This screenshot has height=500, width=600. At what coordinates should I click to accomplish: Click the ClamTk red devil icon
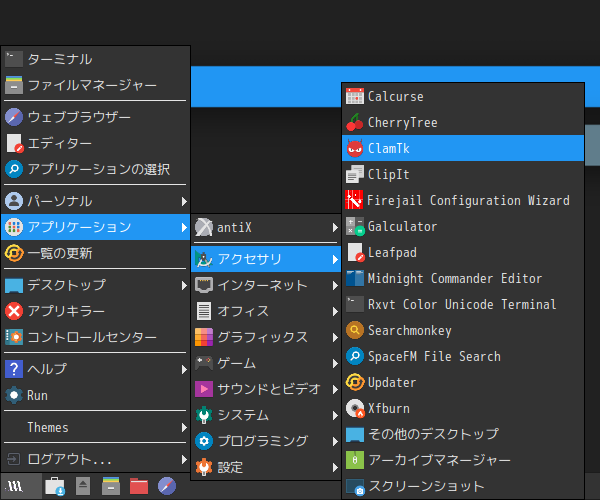click(x=355, y=148)
